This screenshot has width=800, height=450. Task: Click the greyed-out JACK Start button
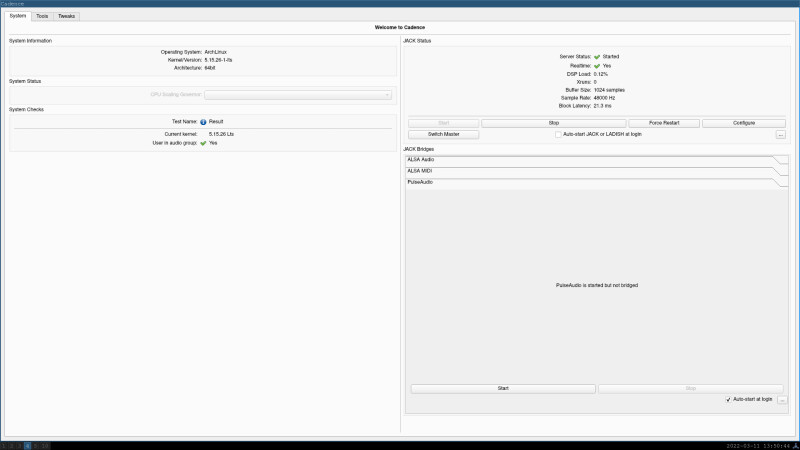443,123
